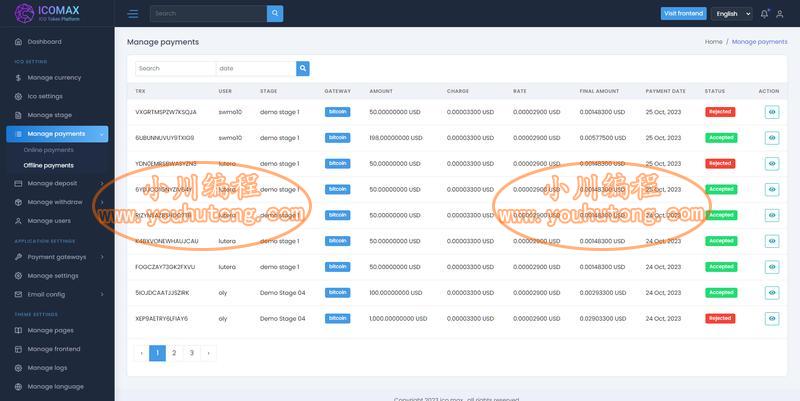Go to the Home breadcrumb link

point(713,42)
